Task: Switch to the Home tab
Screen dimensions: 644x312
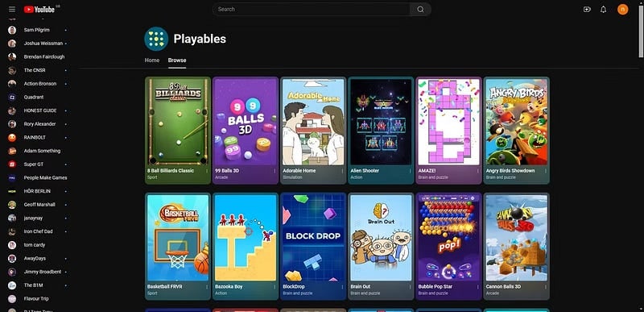Action: (x=152, y=60)
